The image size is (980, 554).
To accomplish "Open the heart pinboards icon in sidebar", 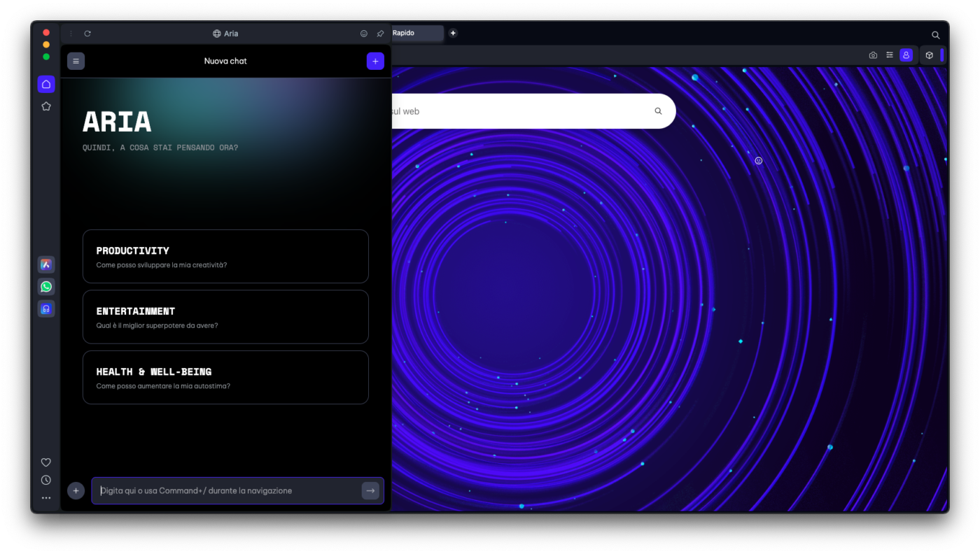I will coord(46,462).
